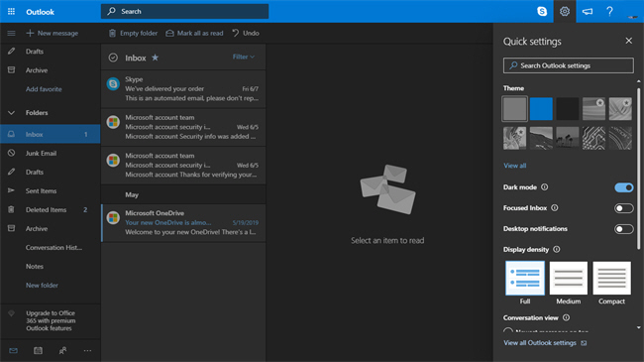Click the Upgrade to Office 365 diamond icon

11,313
